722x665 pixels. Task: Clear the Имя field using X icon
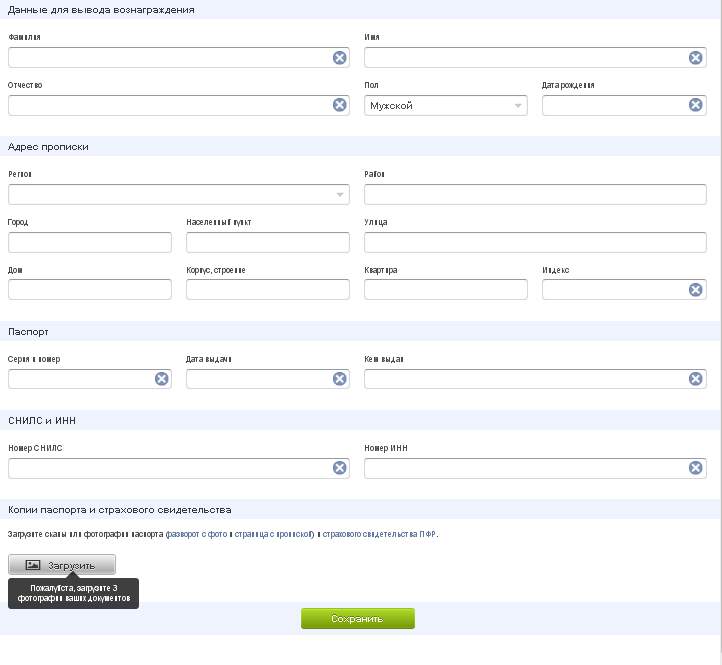pos(696,58)
